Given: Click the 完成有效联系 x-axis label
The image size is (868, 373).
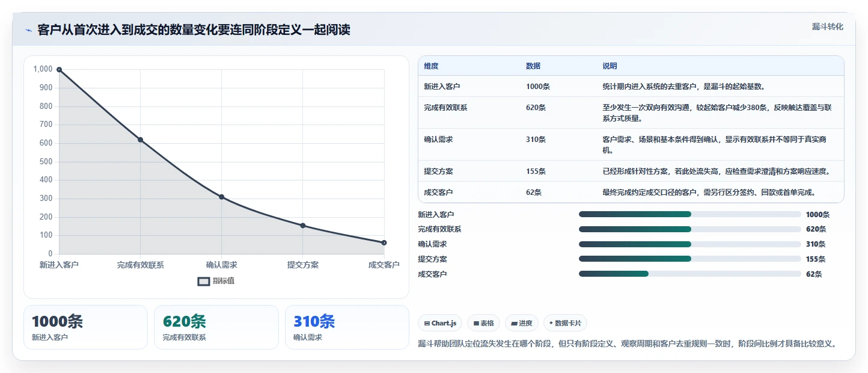Looking at the screenshot, I should pyautogui.click(x=140, y=265).
